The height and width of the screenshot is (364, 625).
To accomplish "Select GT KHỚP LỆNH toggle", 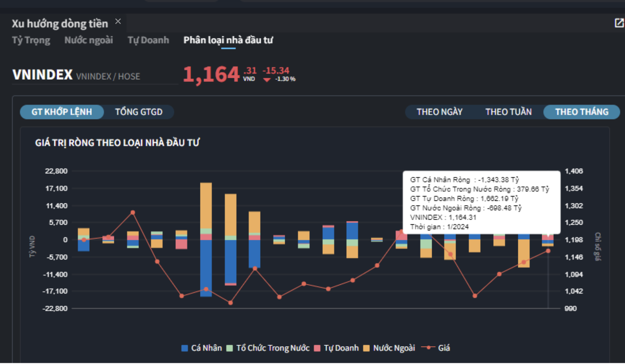I will coord(62,112).
